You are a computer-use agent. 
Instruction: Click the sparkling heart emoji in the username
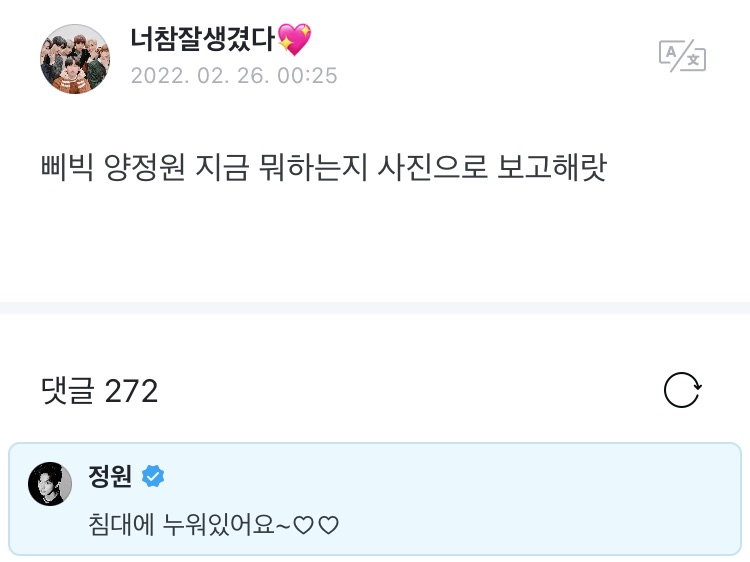(294, 40)
